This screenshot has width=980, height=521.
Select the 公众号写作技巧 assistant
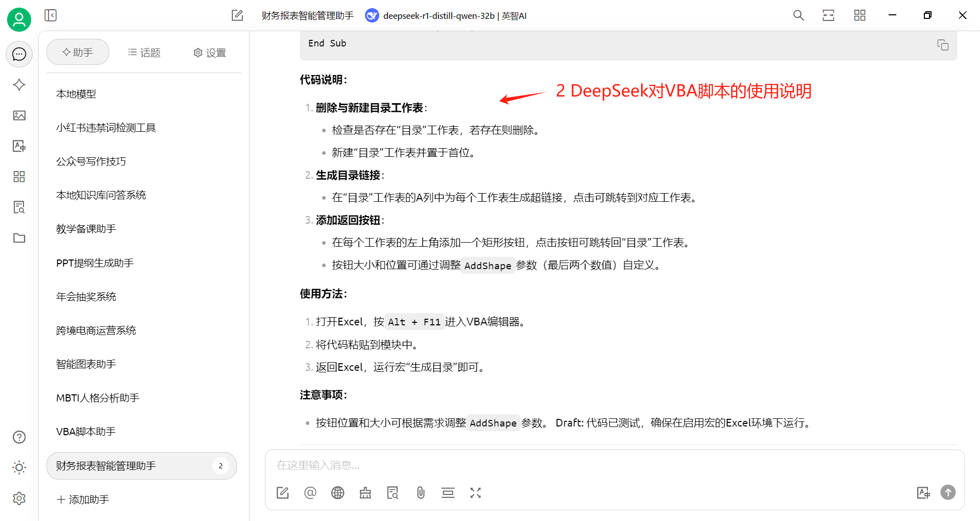click(141, 161)
